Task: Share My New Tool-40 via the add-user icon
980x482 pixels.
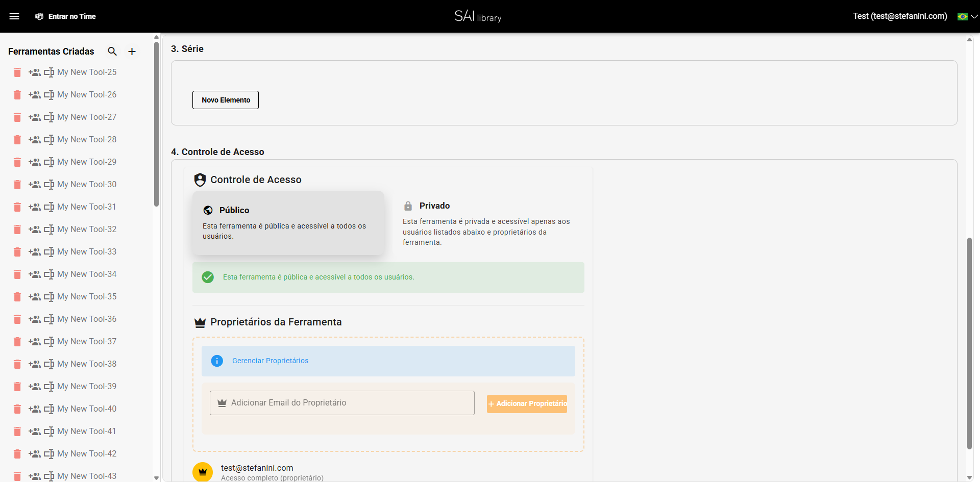Action: tap(35, 409)
